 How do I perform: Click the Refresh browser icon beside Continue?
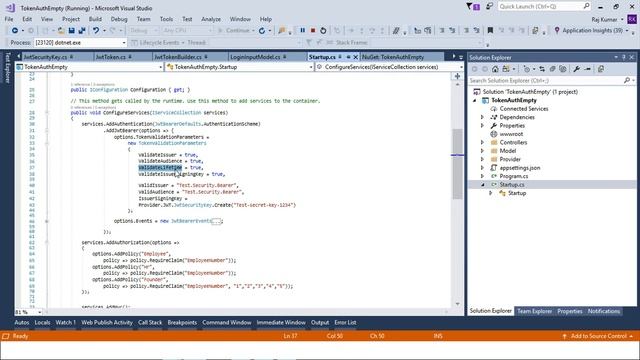tap(262, 31)
